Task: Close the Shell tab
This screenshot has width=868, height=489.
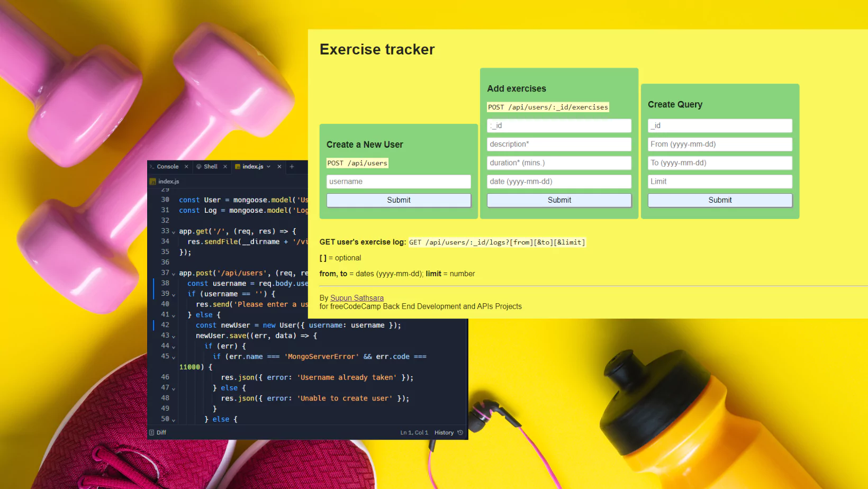Action: pyautogui.click(x=225, y=166)
